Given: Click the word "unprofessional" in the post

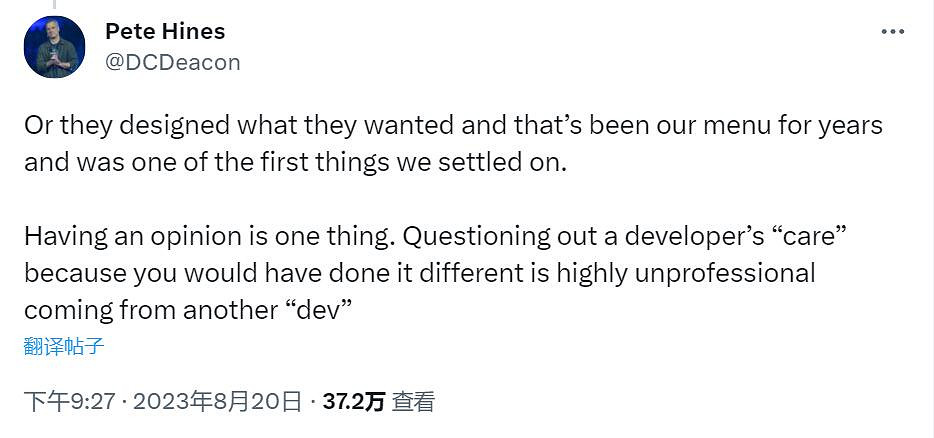Looking at the screenshot, I should (x=720, y=273).
